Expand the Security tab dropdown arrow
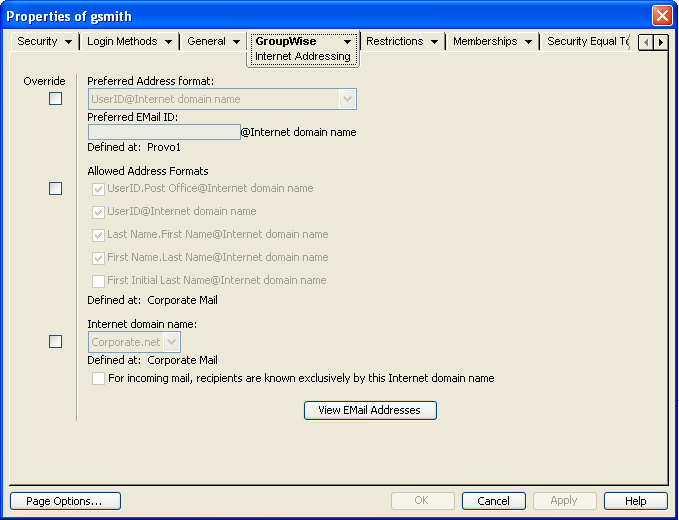 pyautogui.click(x=68, y=42)
